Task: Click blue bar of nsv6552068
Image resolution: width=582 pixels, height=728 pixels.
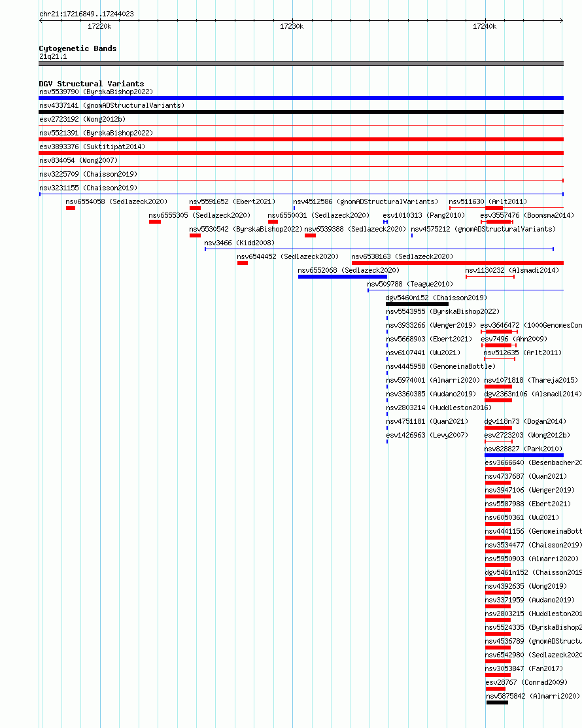Action: click(x=343, y=277)
